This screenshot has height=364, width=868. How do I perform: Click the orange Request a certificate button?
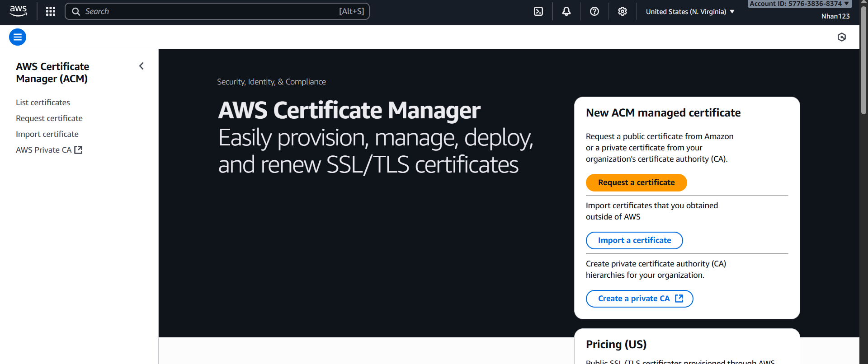(x=637, y=182)
